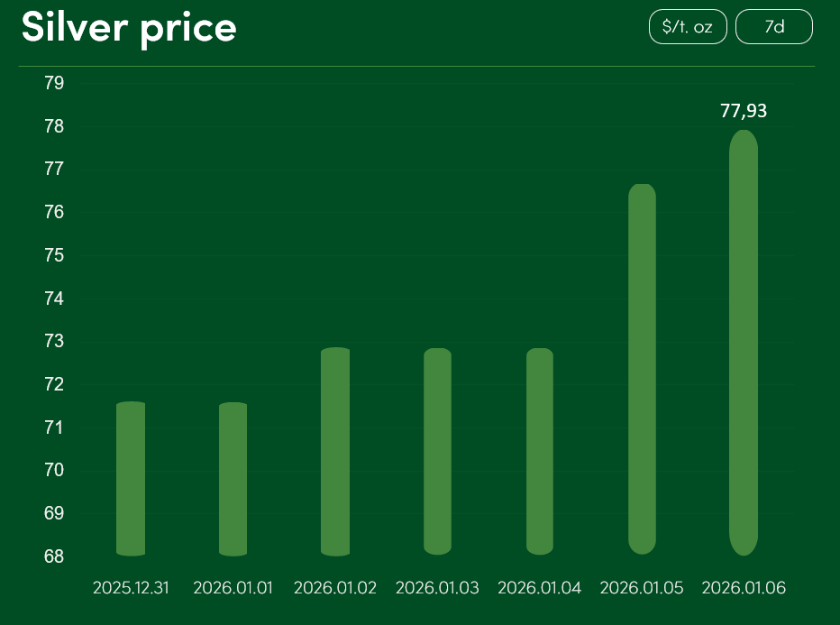Image resolution: width=840 pixels, height=625 pixels.
Task: Click the 2026.01.02 price bar
Action: [334, 452]
